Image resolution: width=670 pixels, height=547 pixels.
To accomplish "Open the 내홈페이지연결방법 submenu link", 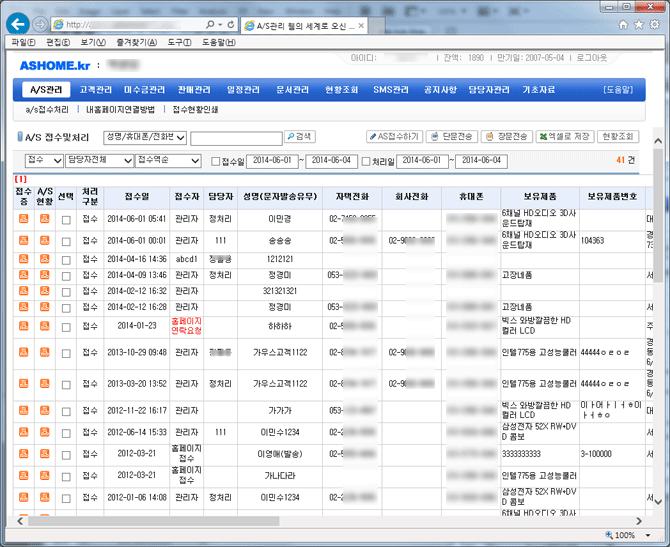I will tap(120, 110).
